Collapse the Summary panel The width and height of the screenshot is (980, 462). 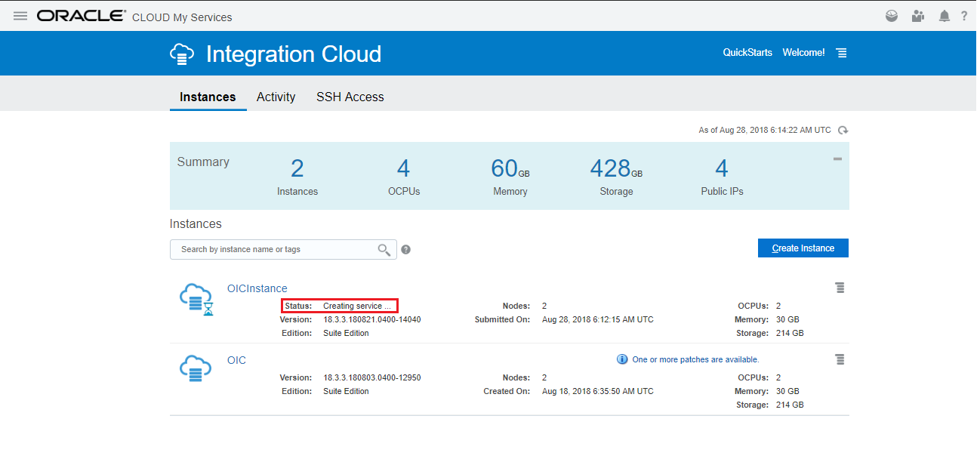coord(837,159)
